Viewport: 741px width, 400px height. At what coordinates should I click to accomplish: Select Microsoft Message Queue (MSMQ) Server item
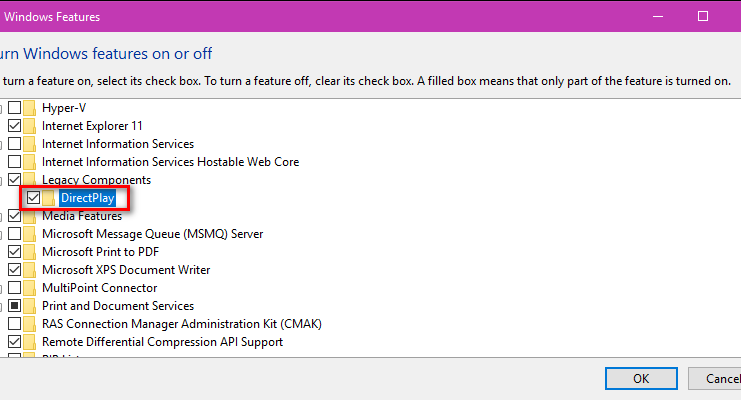pos(152,234)
